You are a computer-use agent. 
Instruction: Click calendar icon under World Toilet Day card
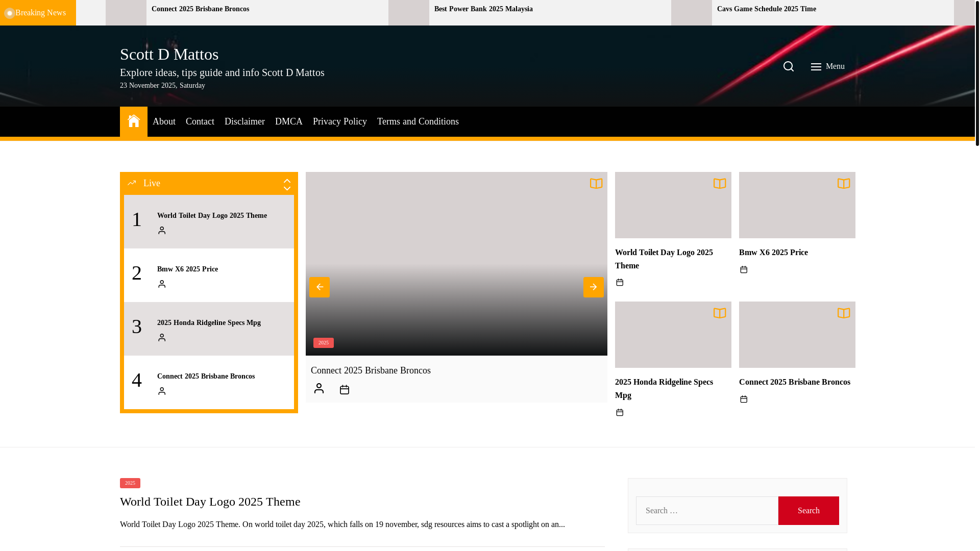(x=620, y=283)
